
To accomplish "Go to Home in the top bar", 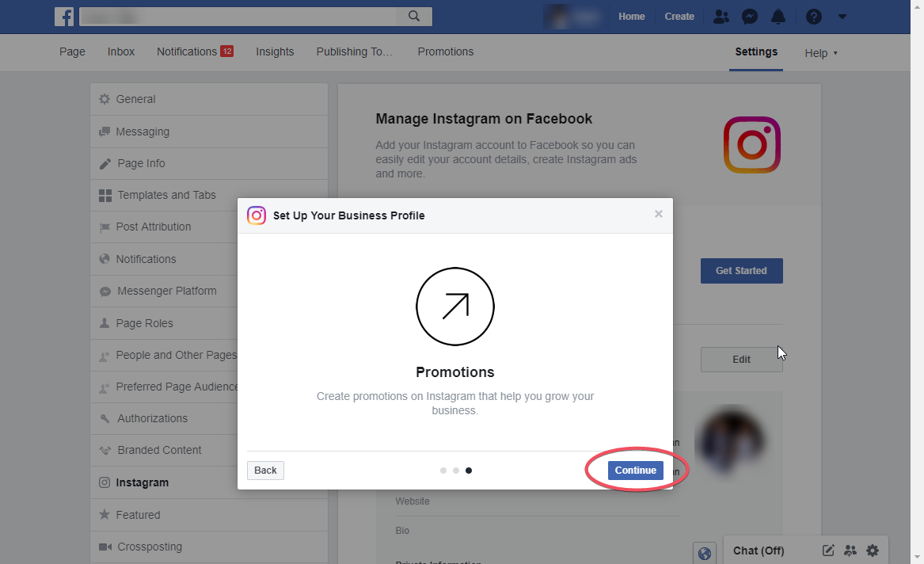I will tap(631, 17).
